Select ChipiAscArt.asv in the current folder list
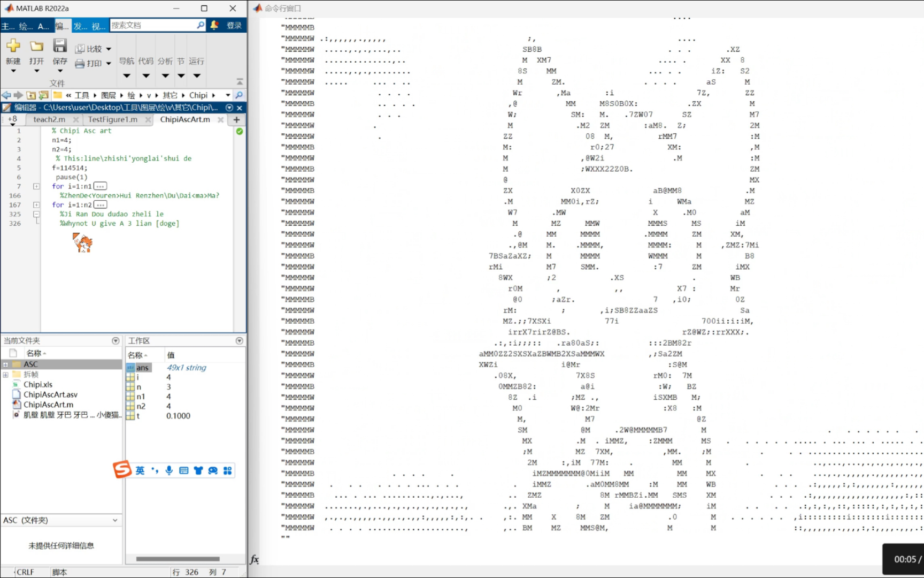The height and width of the screenshot is (578, 924). coord(50,394)
